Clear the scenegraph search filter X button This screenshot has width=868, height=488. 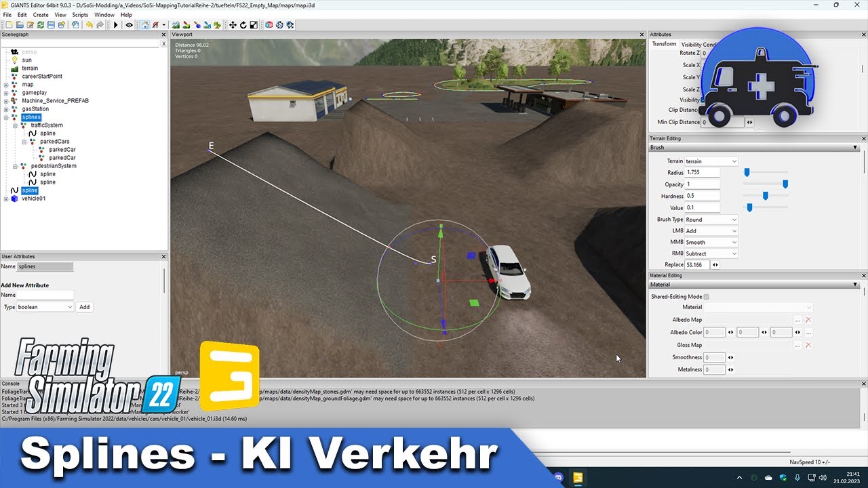click(x=163, y=43)
